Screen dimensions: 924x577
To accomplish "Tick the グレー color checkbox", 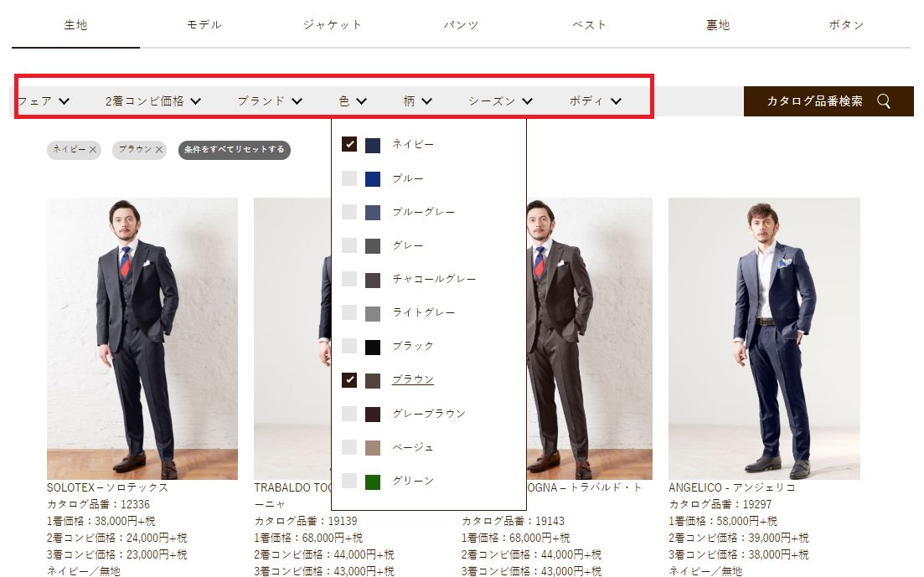I will coord(349,245).
